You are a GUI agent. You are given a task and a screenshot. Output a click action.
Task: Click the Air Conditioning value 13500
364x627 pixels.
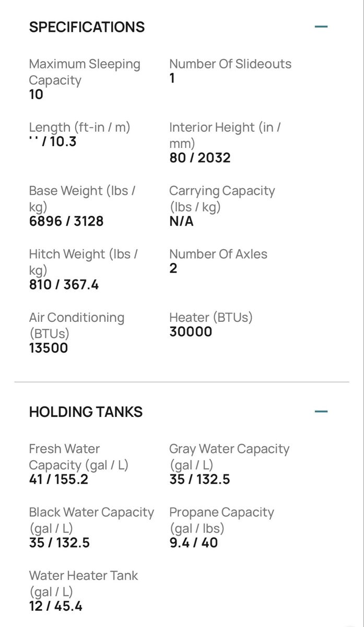pos(49,348)
